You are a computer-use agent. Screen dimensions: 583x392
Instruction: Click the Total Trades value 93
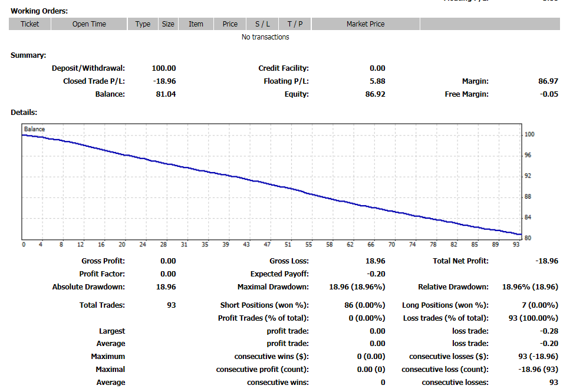tap(171, 305)
